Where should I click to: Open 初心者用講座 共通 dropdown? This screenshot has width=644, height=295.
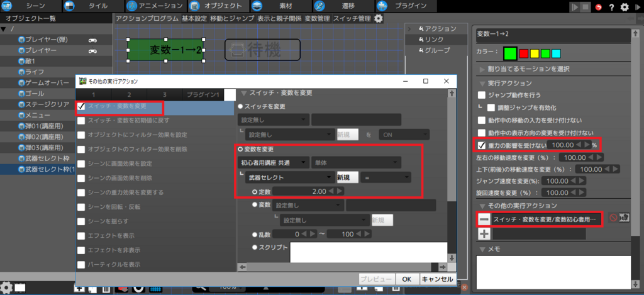[x=273, y=163]
